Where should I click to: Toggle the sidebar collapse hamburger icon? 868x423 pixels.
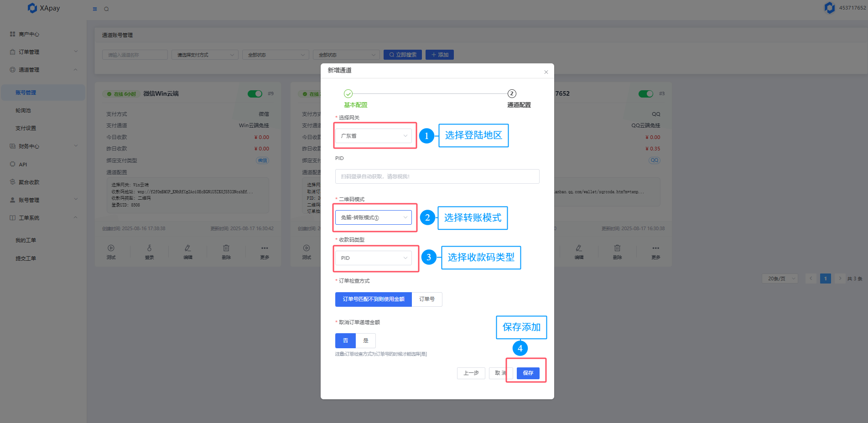[x=95, y=9]
